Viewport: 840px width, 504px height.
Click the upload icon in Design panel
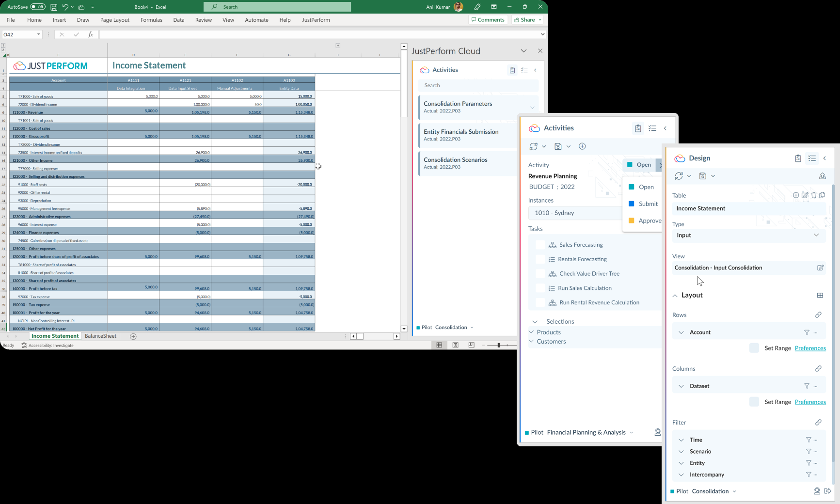click(822, 176)
